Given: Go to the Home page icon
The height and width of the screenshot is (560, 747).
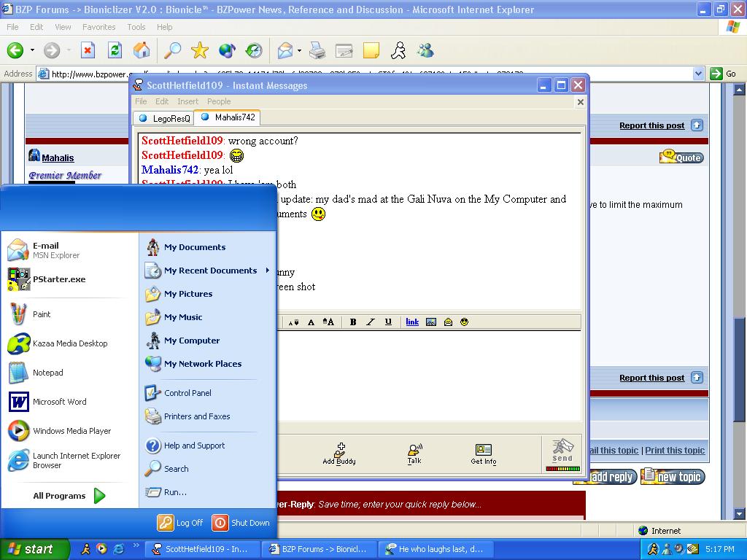Looking at the screenshot, I should 142,50.
